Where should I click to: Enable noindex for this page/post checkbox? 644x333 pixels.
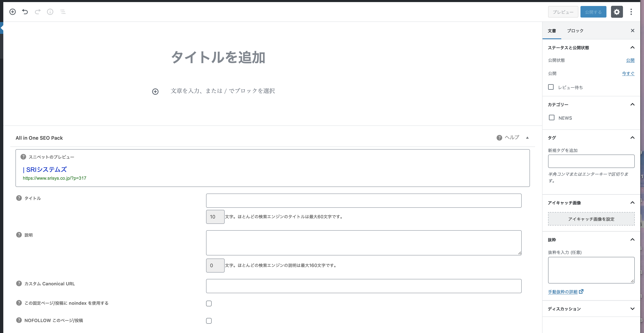click(209, 303)
